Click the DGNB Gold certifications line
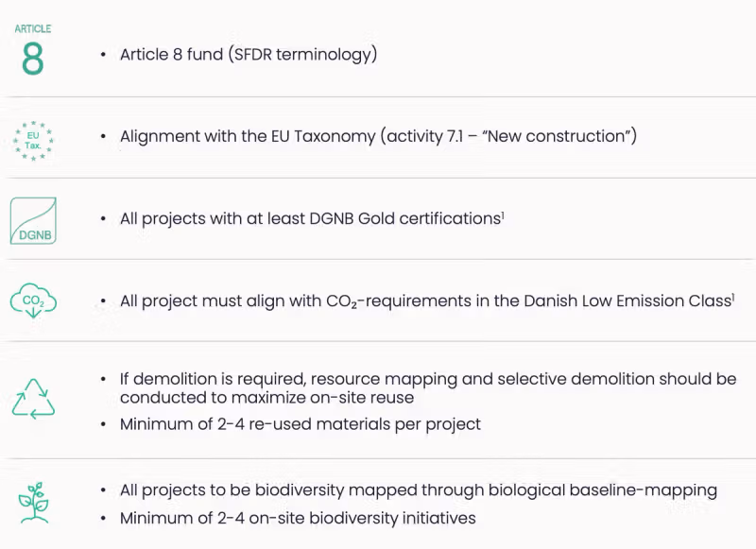The height and width of the screenshot is (549, 756). click(309, 219)
